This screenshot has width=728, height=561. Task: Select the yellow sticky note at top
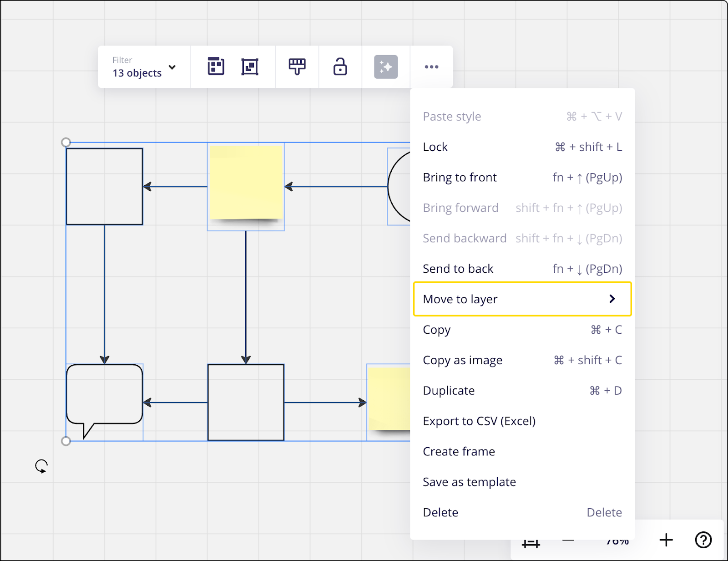pos(246,182)
